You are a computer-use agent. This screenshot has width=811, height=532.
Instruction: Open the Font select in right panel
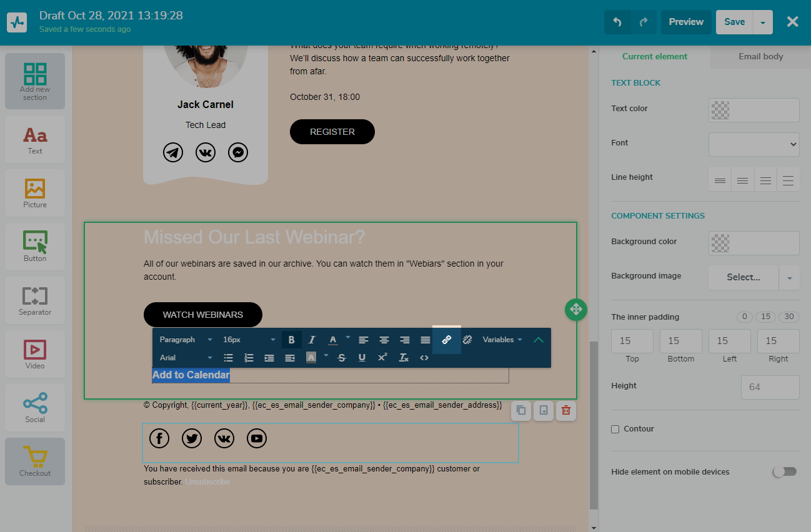pyautogui.click(x=754, y=144)
